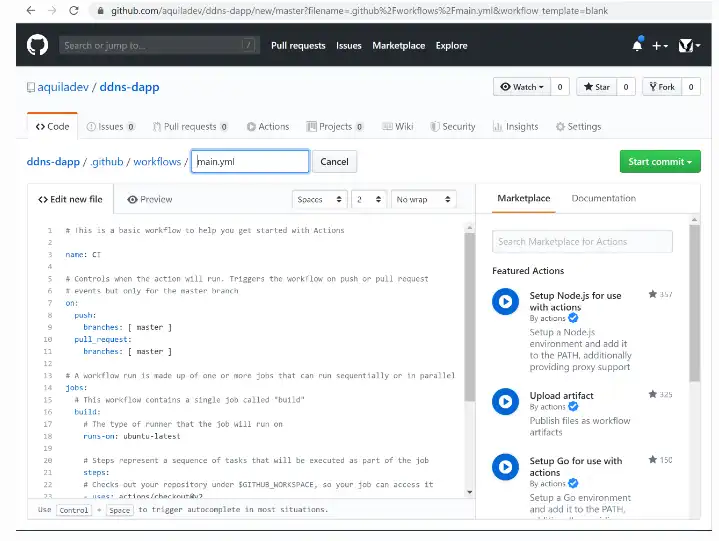
Task: Click the star count on Upload artifact
Action: coord(660,394)
